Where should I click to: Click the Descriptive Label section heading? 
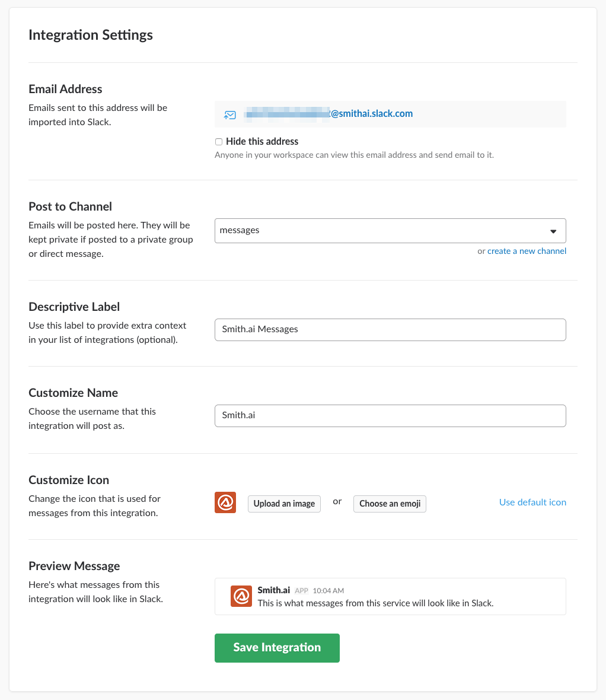click(x=74, y=307)
